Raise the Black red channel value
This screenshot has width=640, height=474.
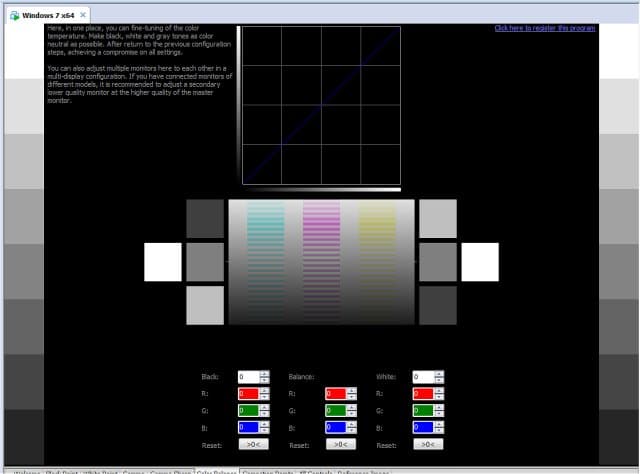[264, 391]
